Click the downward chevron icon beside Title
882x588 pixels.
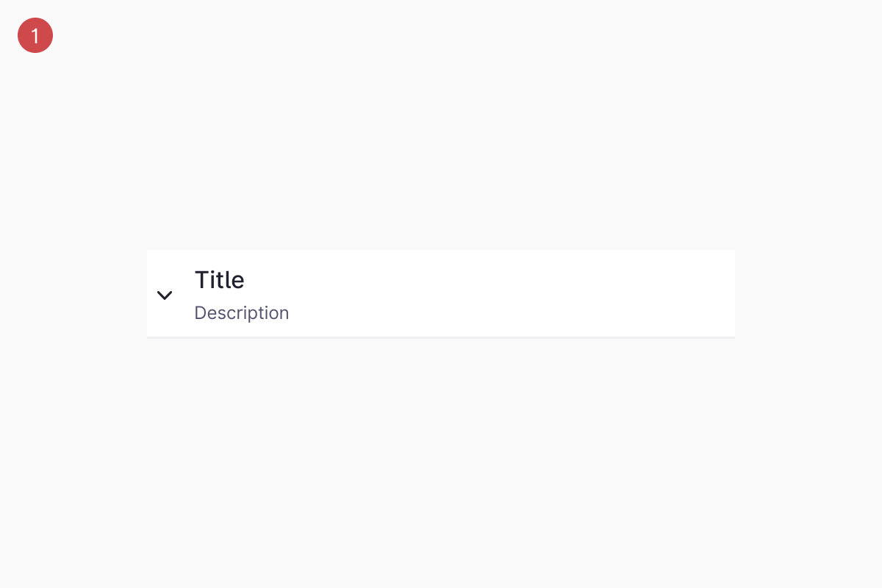165,295
